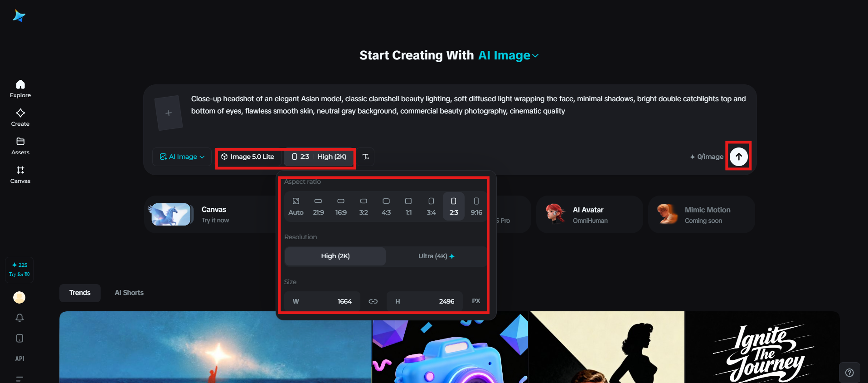The width and height of the screenshot is (868, 383).
Task: Click the API icon in sidebar
Action: [19, 358]
